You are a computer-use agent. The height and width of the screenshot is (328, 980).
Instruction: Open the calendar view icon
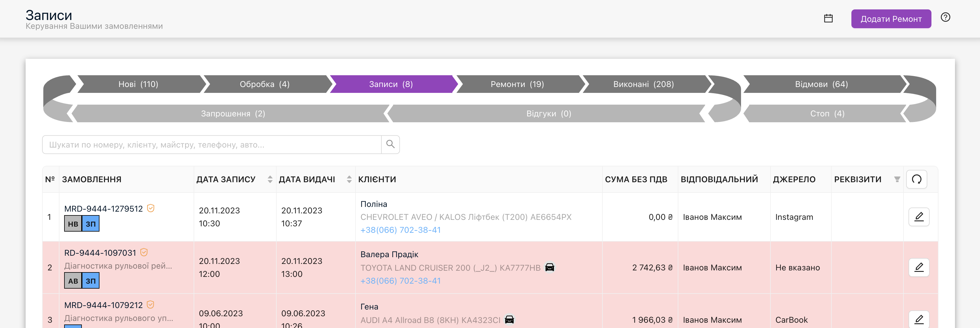(x=828, y=18)
